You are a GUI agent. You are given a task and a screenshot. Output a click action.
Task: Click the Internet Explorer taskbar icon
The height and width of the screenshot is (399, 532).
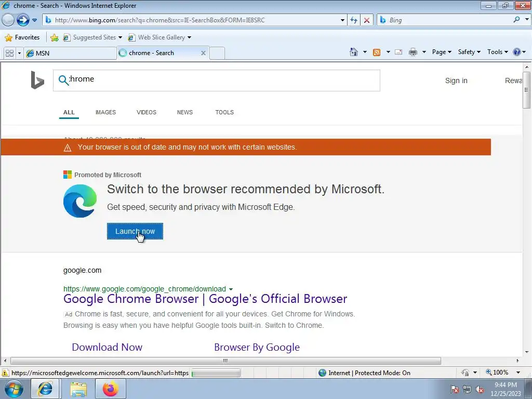pos(45,389)
